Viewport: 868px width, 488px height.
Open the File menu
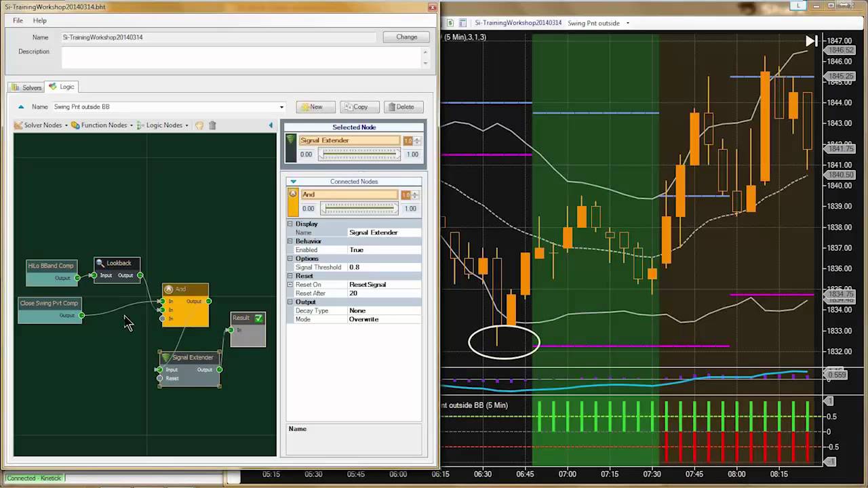(x=18, y=21)
